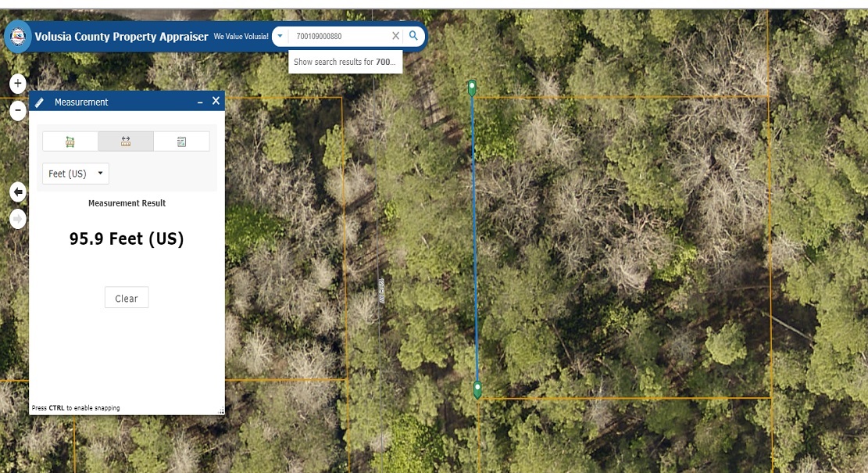Select the area measurement tool
This screenshot has height=473, width=868.
(x=70, y=142)
